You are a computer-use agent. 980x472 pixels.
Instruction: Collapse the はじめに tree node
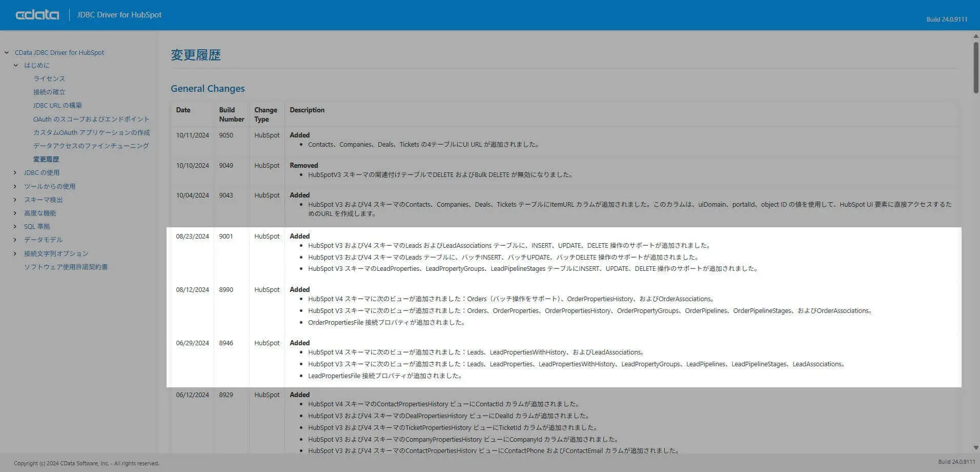(16, 65)
